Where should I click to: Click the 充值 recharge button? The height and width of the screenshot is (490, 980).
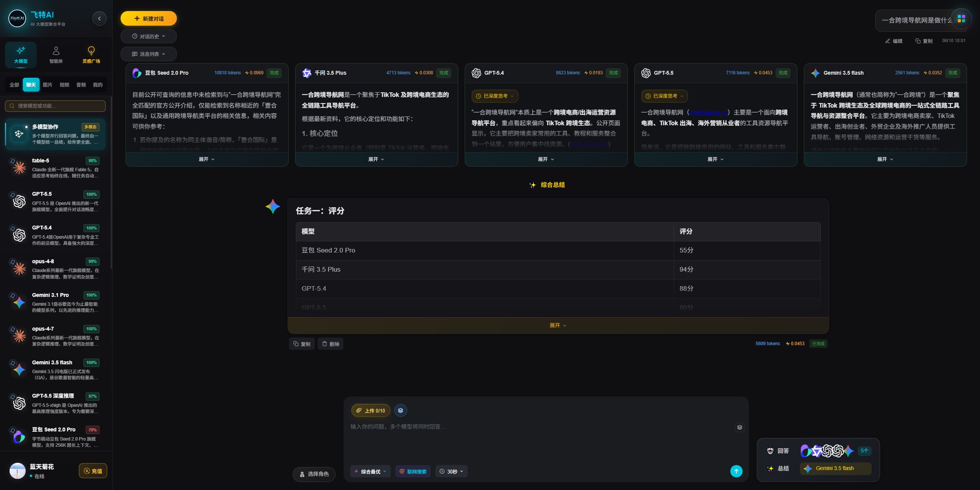tap(93, 471)
